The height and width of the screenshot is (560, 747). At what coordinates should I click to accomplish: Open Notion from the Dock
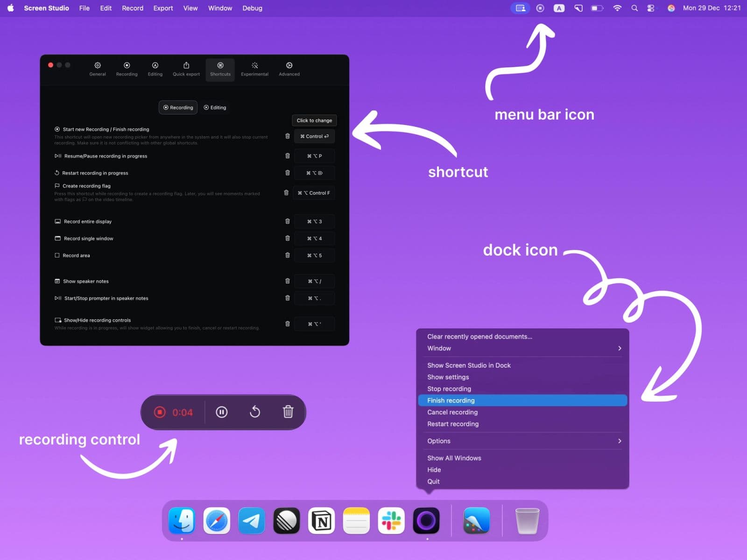(x=322, y=520)
